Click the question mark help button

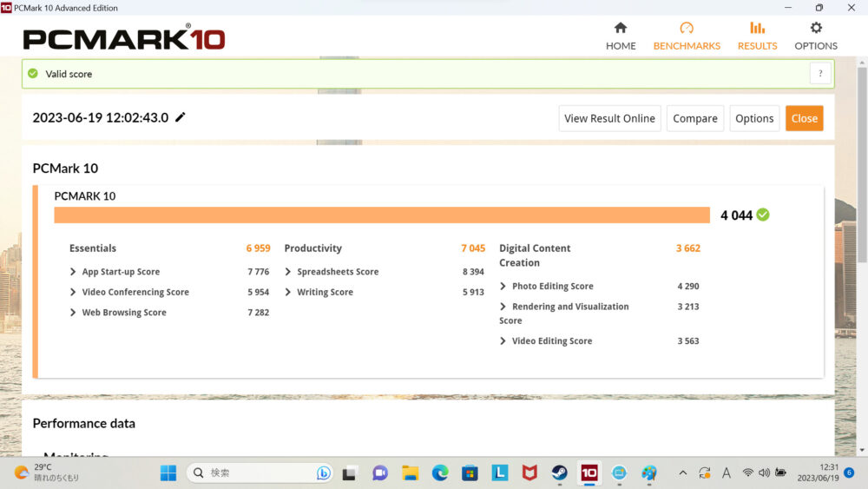[820, 74]
